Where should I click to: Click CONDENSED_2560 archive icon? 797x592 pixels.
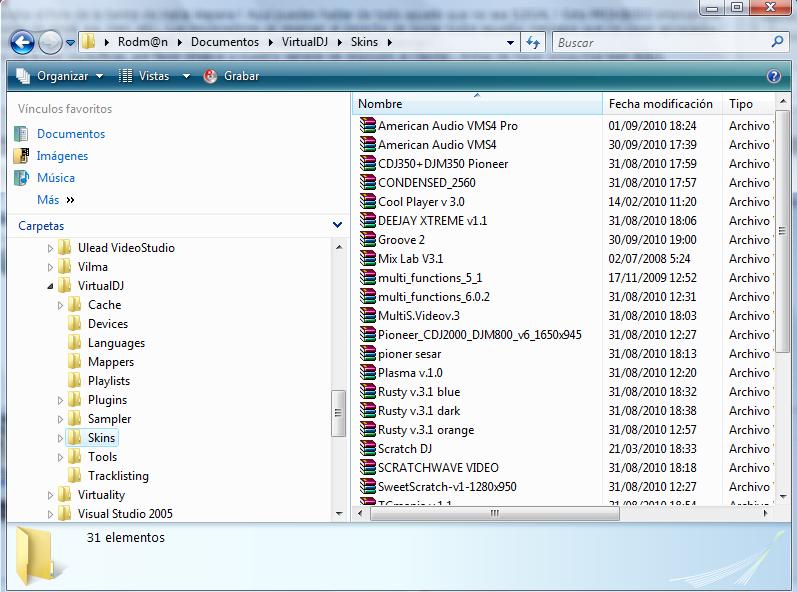367,182
